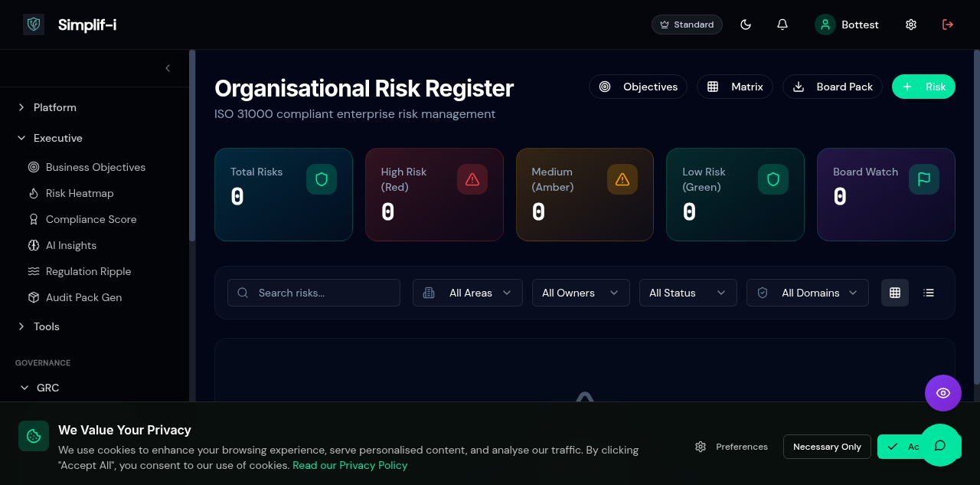
Task: Click the Simplif-i shield logo
Action: coord(34,25)
